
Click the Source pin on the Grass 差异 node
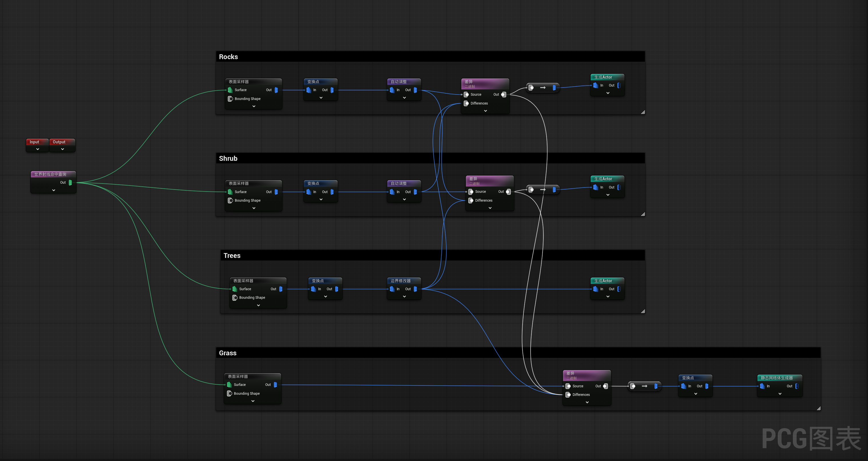coord(568,386)
